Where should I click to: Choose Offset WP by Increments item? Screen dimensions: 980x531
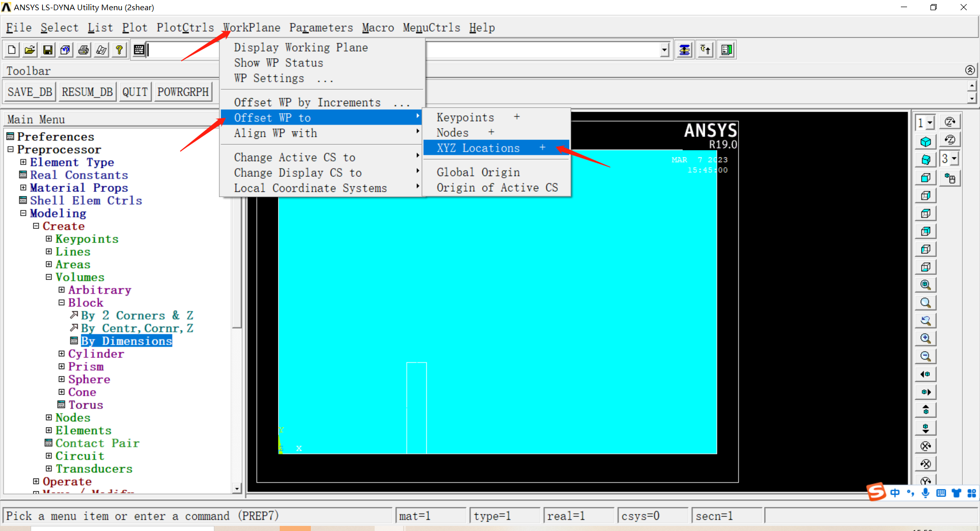pos(322,103)
